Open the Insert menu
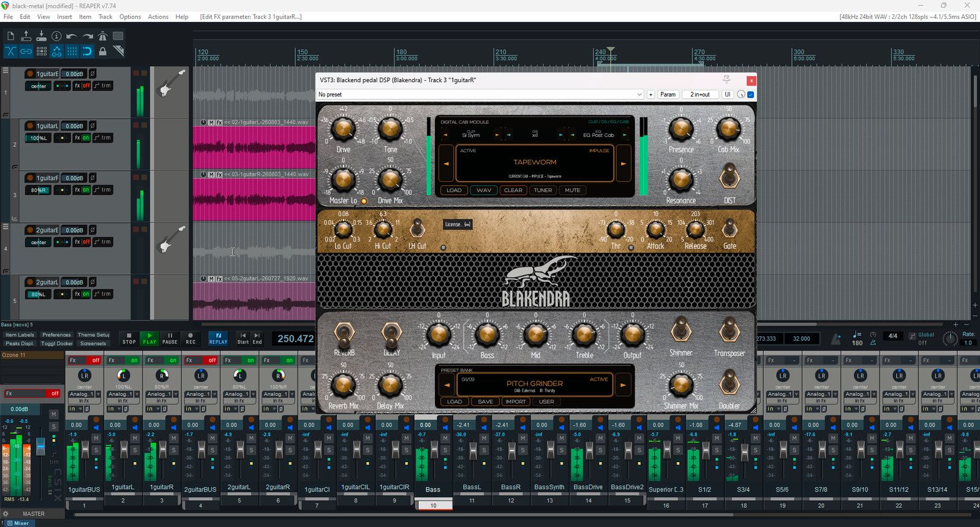The width and height of the screenshot is (980, 527). [64, 17]
